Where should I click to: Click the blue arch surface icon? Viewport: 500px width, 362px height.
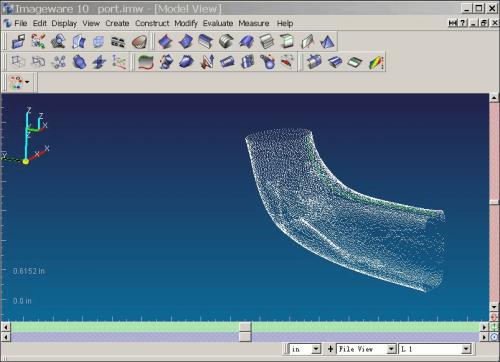(x=247, y=42)
